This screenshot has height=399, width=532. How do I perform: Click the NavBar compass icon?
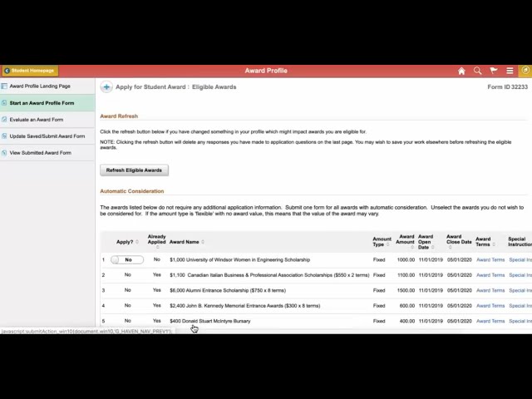[525, 71]
